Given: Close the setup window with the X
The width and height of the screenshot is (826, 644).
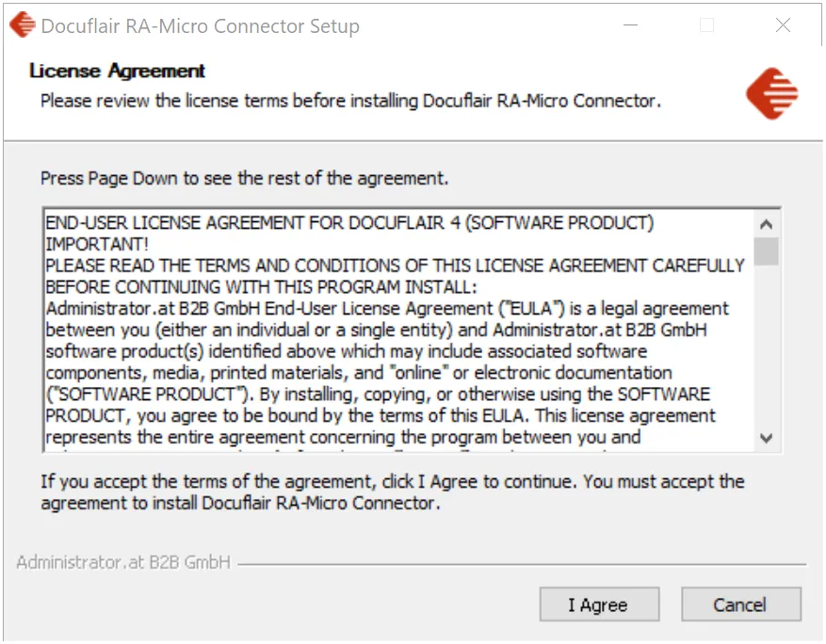Looking at the screenshot, I should (x=783, y=25).
